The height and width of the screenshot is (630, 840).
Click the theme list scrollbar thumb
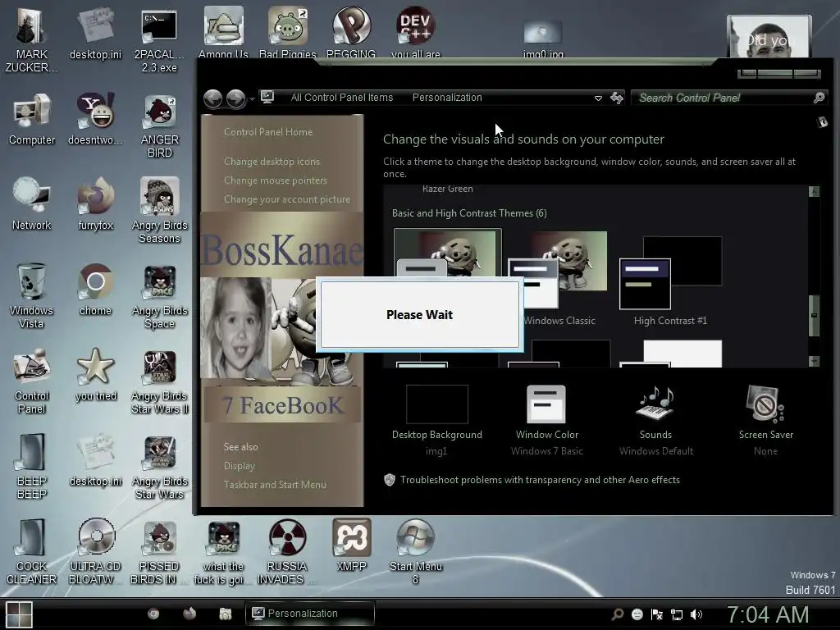tap(814, 316)
